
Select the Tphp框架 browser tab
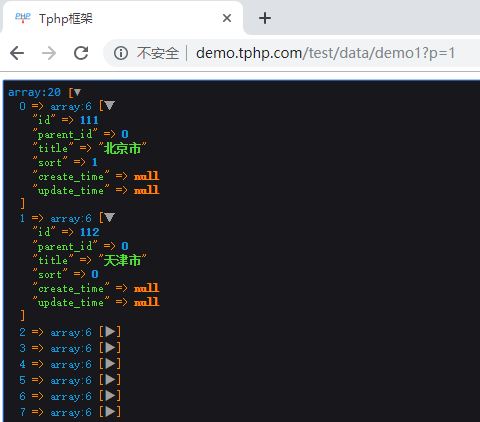[x=122, y=18]
